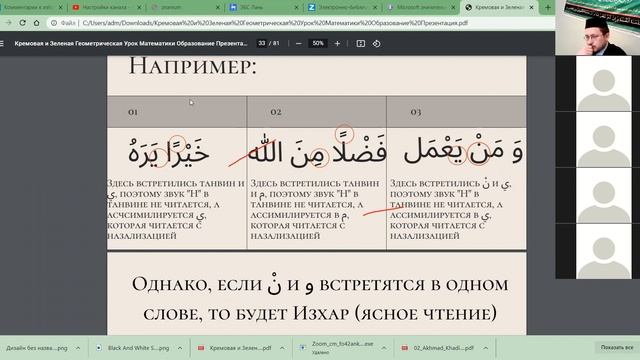Screen dimensions: 640x360
Task: Close the 'Настройки канала' YouTube tab
Action: 139,7
